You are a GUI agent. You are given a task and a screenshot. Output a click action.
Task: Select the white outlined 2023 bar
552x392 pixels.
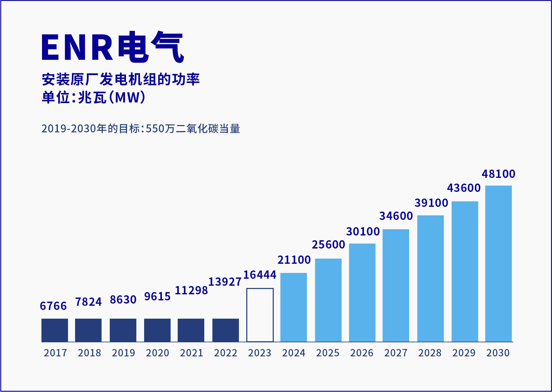260,315
